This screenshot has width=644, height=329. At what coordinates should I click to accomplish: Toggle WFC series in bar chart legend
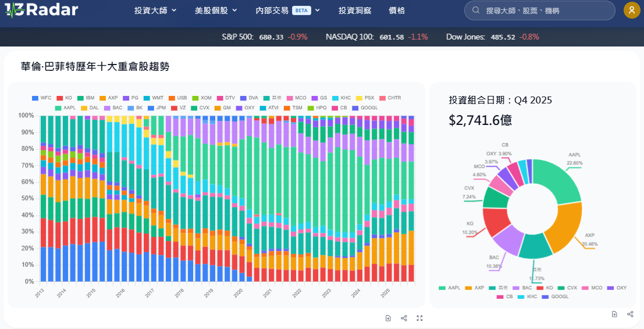pos(41,98)
